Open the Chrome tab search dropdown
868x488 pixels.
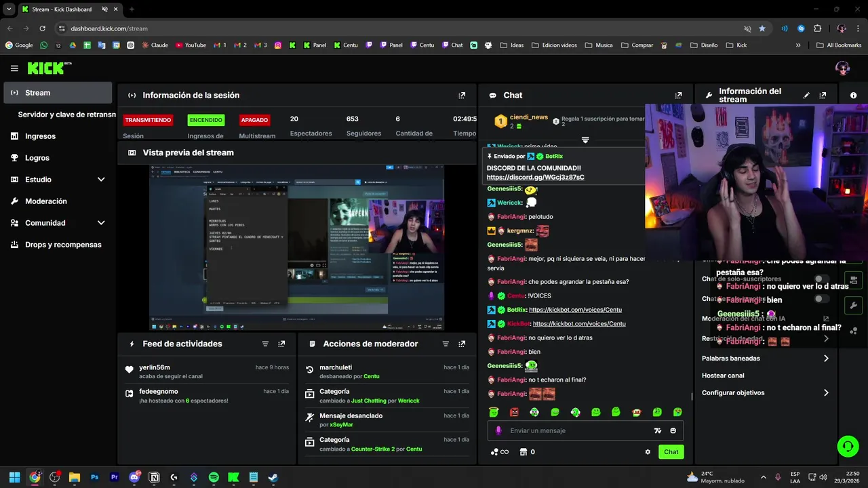(x=9, y=9)
